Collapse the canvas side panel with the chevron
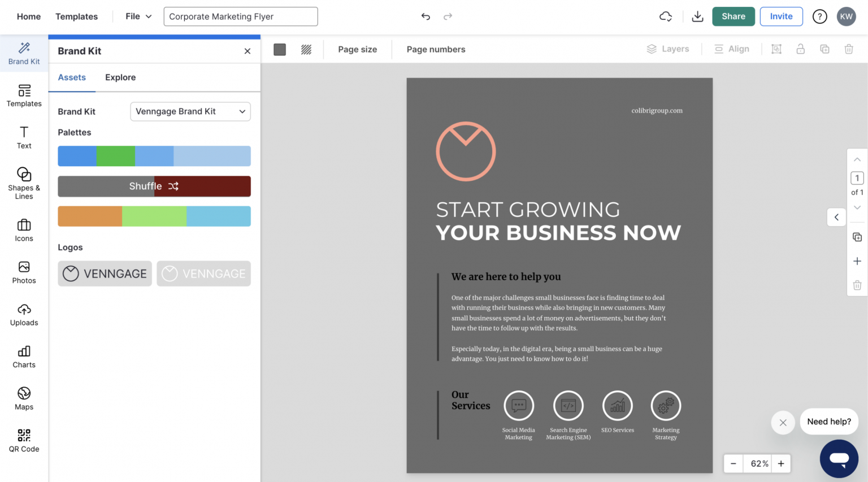Image resolution: width=868 pixels, height=482 pixels. click(836, 217)
